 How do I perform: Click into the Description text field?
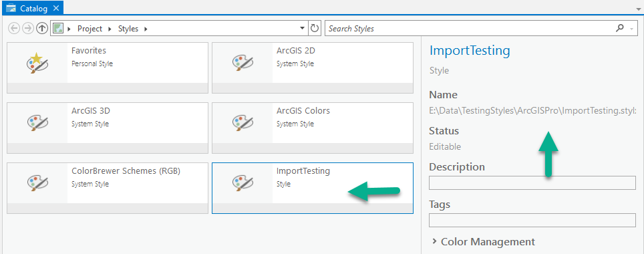coord(532,183)
